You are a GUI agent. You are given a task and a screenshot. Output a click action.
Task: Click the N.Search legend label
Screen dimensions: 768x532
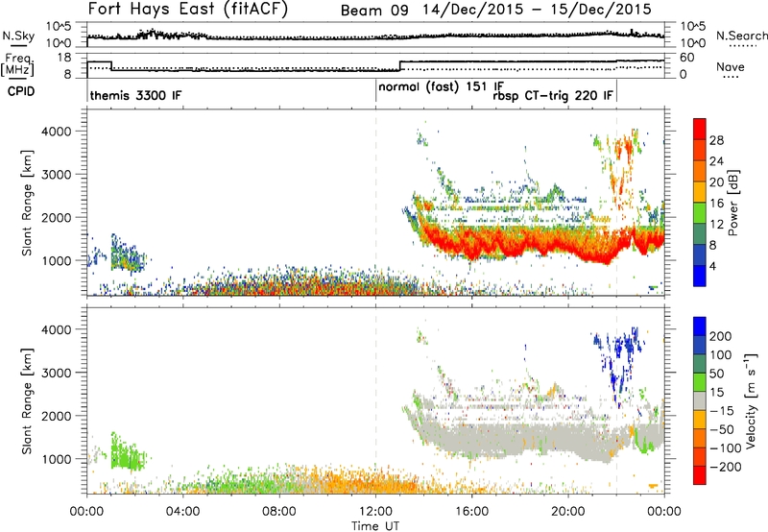pos(741,36)
